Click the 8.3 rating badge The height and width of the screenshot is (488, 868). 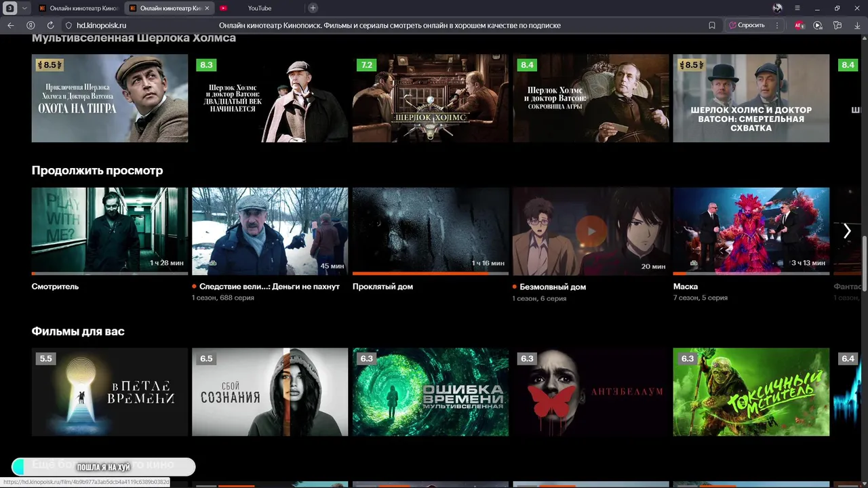[206, 65]
